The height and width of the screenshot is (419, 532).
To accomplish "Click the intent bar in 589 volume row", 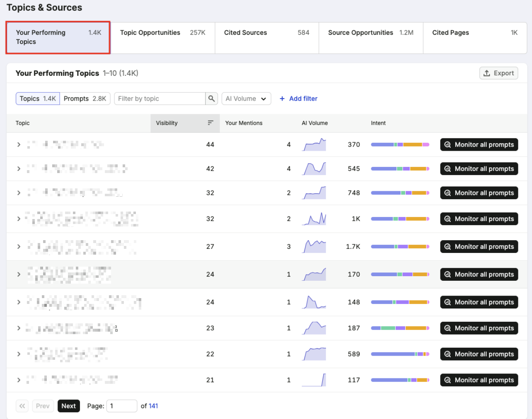I will [400, 354].
